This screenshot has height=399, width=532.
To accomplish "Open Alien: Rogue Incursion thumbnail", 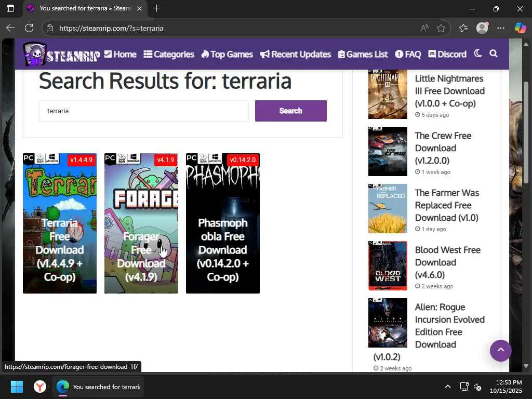I will point(388,323).
